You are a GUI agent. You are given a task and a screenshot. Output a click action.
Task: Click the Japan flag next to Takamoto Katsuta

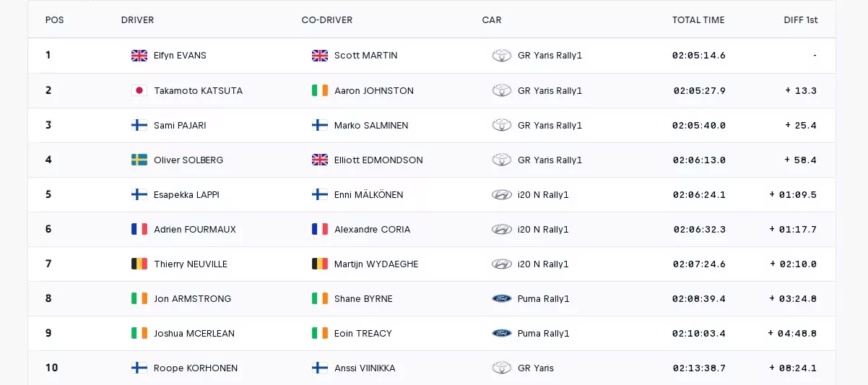point(139,90)
